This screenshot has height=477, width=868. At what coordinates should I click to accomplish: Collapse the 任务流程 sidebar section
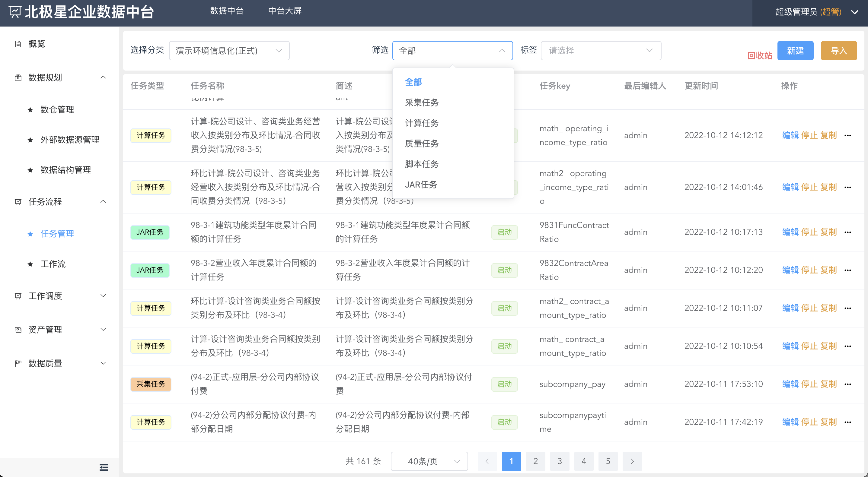[104, 202]
